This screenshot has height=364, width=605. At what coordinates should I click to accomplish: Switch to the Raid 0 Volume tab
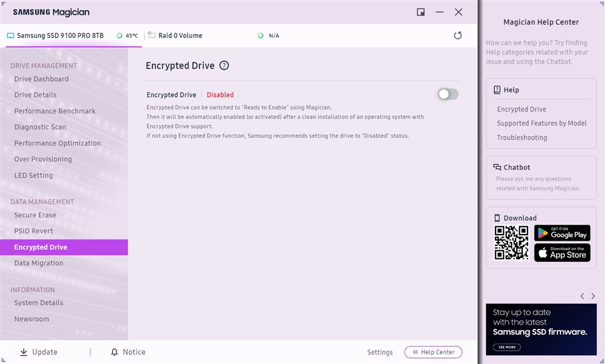[x=180, y=36]
